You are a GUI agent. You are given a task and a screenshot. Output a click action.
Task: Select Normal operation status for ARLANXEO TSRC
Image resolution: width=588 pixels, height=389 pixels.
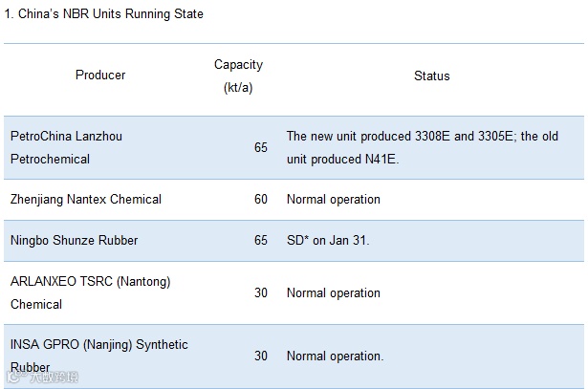pyautogui.click(x=334, y=292)
